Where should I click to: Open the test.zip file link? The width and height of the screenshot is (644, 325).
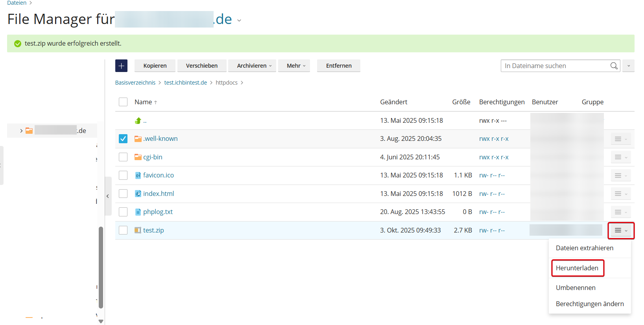pos(153,230)
